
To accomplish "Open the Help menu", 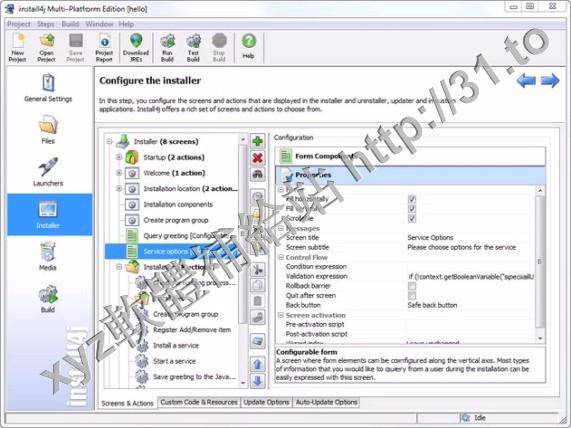I will coord(126,24).
